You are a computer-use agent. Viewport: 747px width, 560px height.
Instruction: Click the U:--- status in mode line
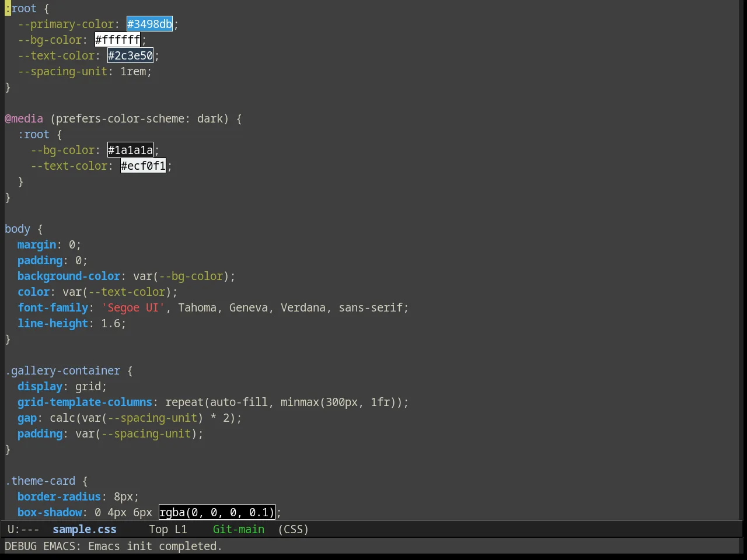click(23, 529)
